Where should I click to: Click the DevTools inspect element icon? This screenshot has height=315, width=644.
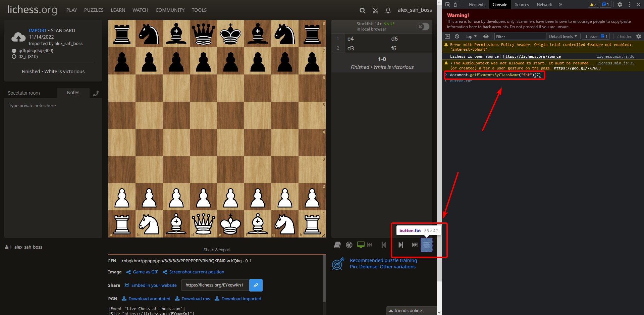[x=447, y=4]
